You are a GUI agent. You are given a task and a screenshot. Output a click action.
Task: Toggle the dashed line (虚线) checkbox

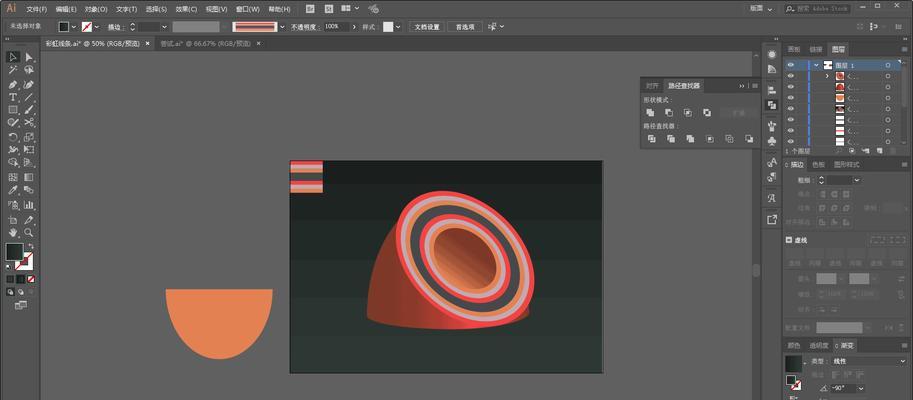[789, 240]
